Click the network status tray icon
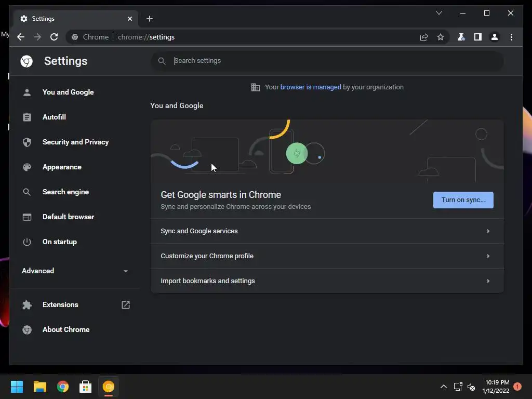 tap(458, 387)
